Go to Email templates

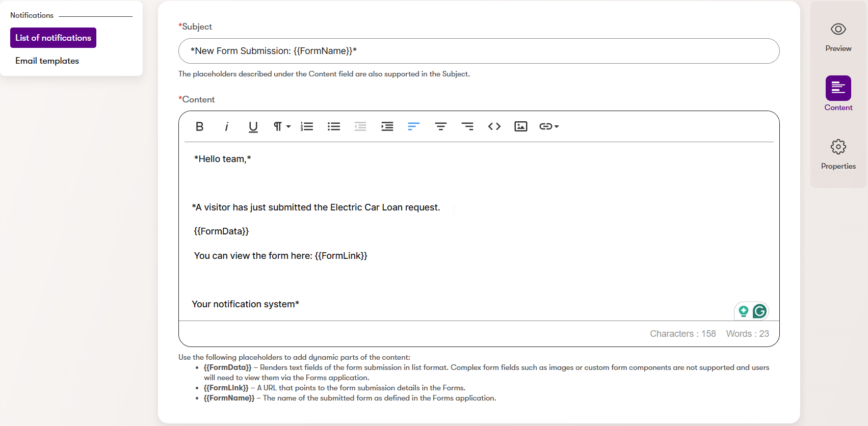coord(47,61)
